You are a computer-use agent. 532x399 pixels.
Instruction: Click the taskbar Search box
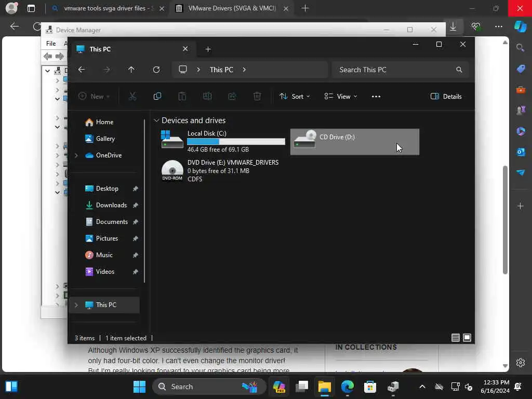click(209, 387)
